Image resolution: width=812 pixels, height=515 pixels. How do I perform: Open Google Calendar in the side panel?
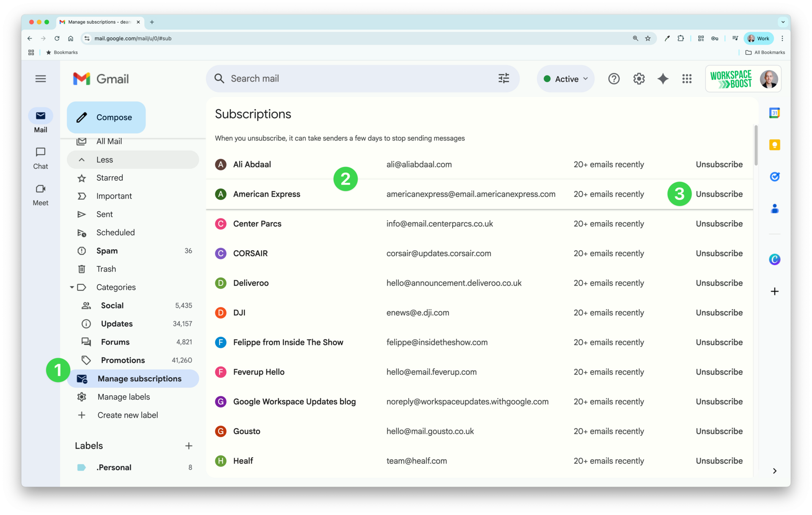pos(775,113)
